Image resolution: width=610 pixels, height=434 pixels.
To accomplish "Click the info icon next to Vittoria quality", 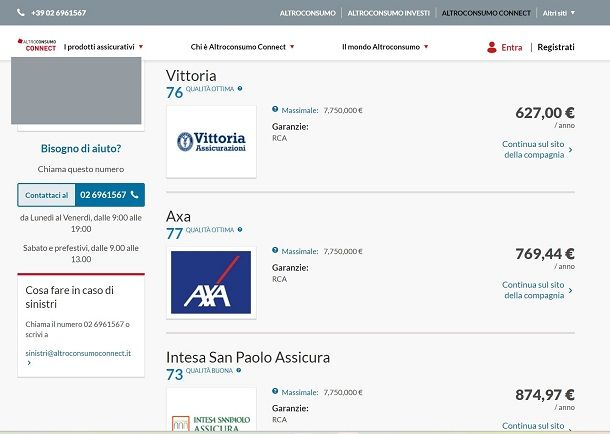I will coord(240,88).
